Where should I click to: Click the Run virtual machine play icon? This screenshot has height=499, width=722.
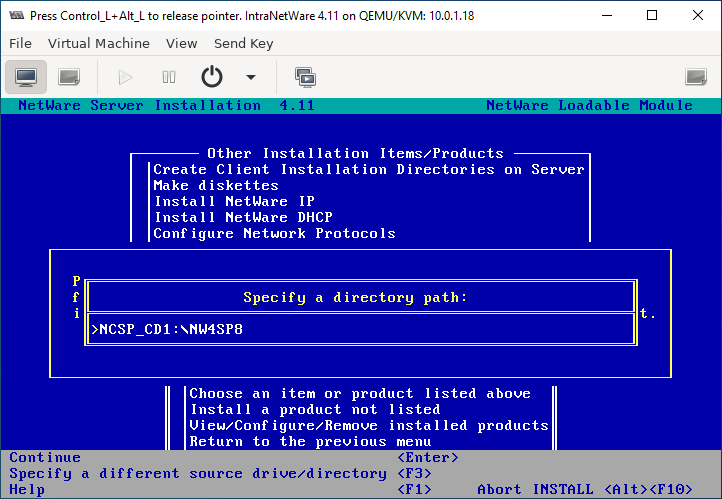(x=125, y=77)
